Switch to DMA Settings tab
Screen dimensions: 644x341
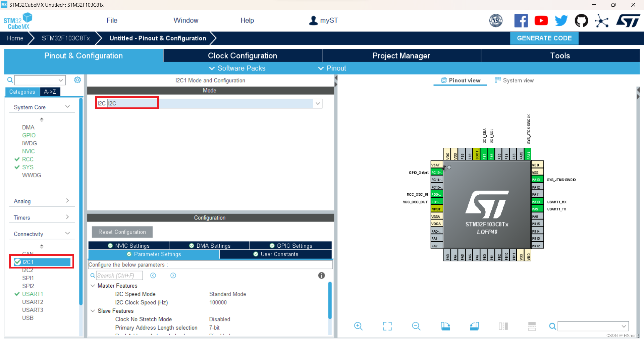(210, 246)
